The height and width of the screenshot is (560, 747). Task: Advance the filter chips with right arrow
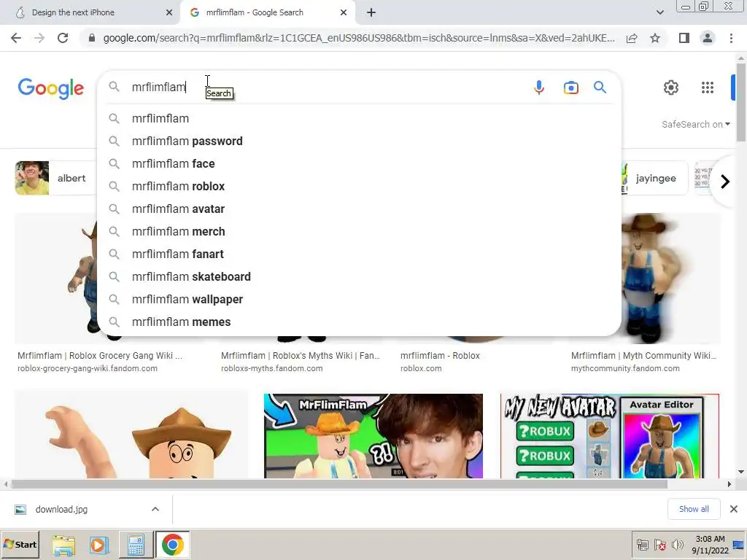724,182
